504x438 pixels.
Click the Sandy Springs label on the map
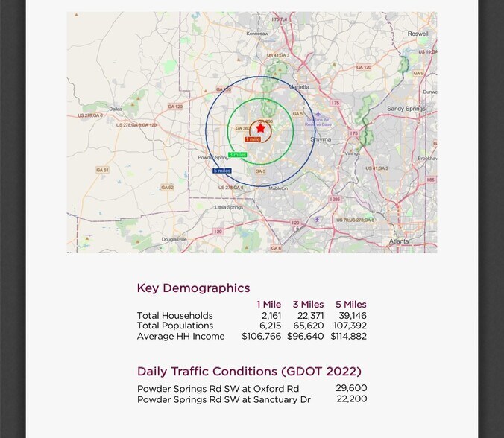point(406,109)
